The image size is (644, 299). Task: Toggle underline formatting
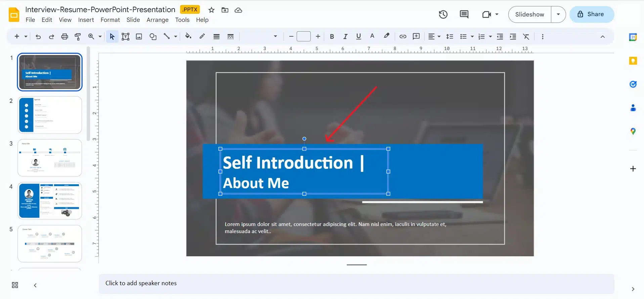tap(358, 37)
